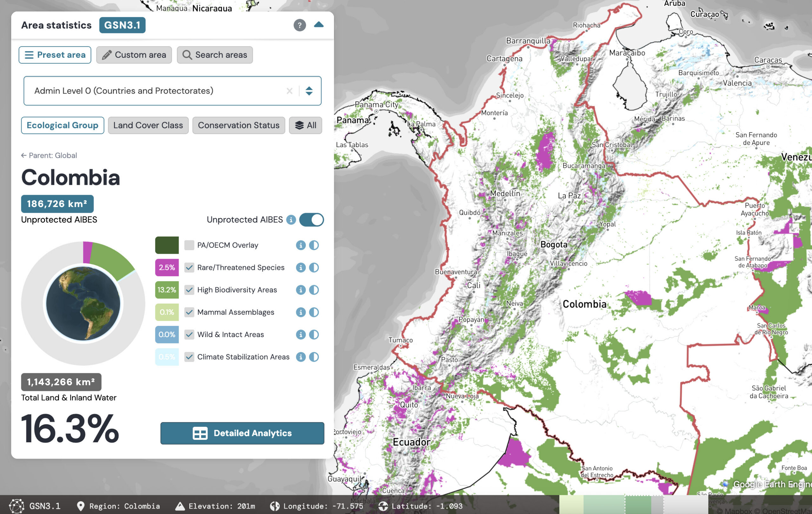This screenshot has height=514, width=812.
Task: Click the green 13.2% color swatch
Action: point(167,290)
